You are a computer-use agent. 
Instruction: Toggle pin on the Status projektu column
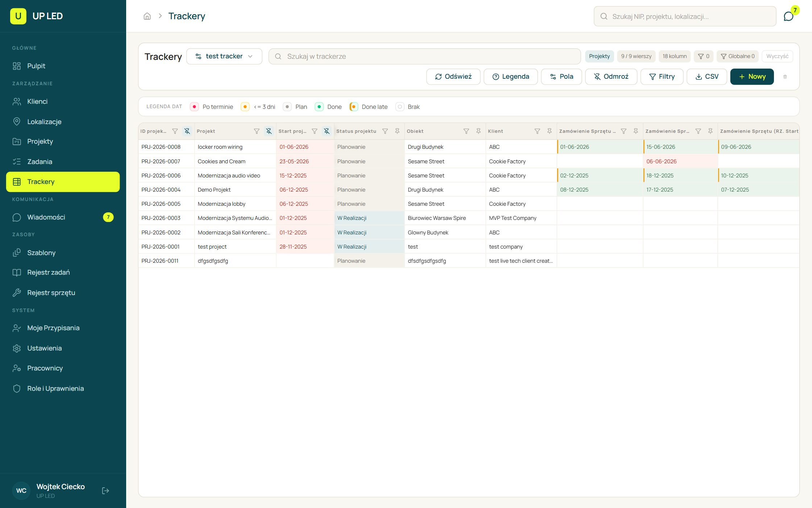click(397, 131)
